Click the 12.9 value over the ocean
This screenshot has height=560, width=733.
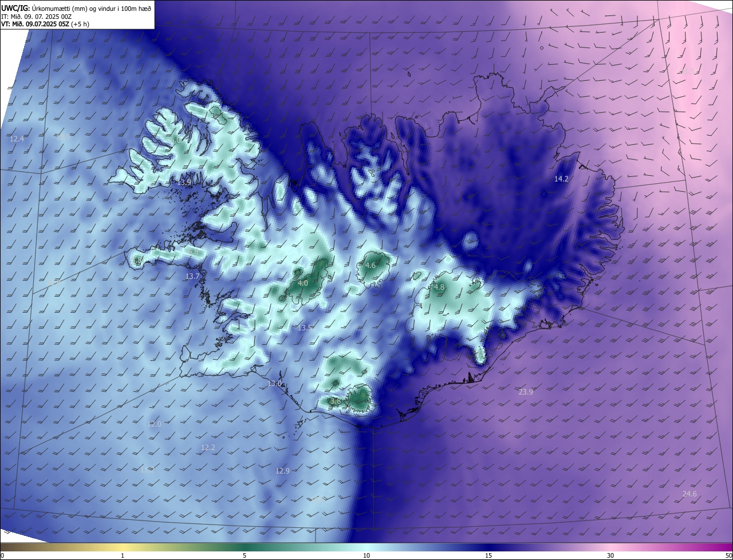point(282,471)
